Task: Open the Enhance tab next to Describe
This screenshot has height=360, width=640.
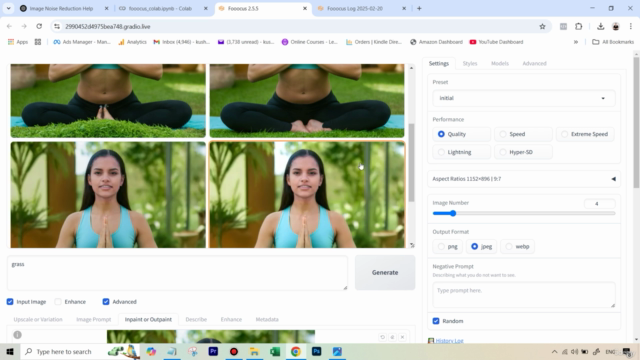Action: pos(231,319)
